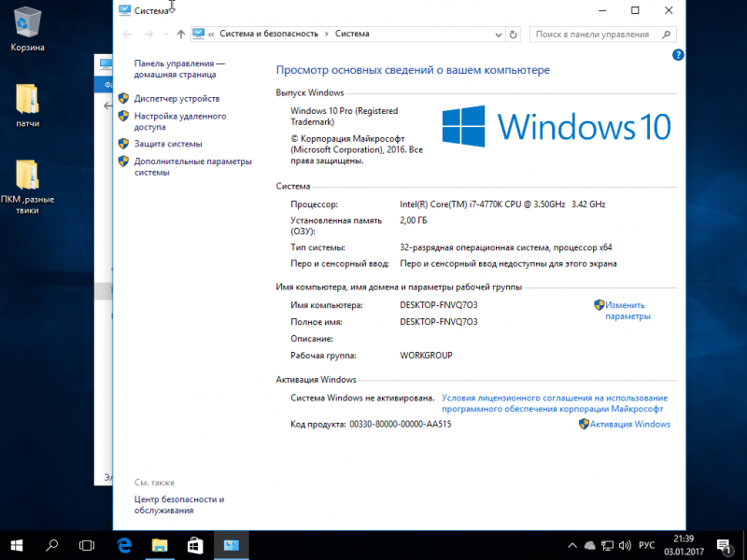747x560 pixels.
Task: Click the Back navigation arrow
Action: click(127, 35)
